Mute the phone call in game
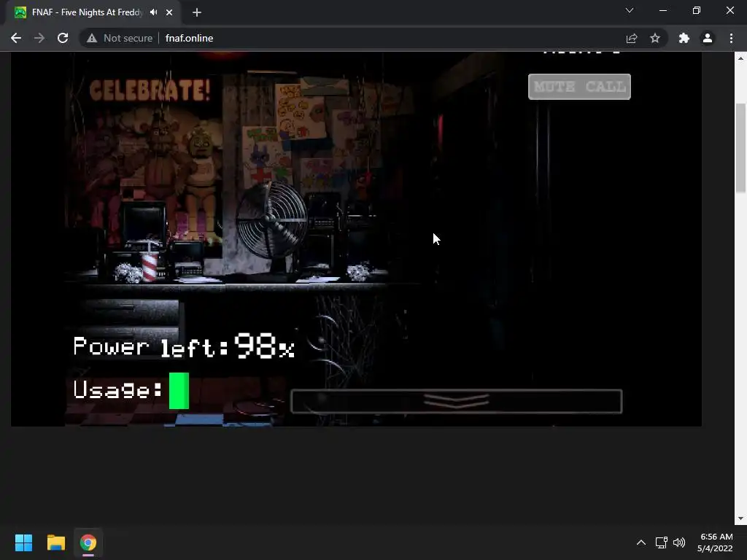Screen dimensions: 747x560 click(579, 87)
